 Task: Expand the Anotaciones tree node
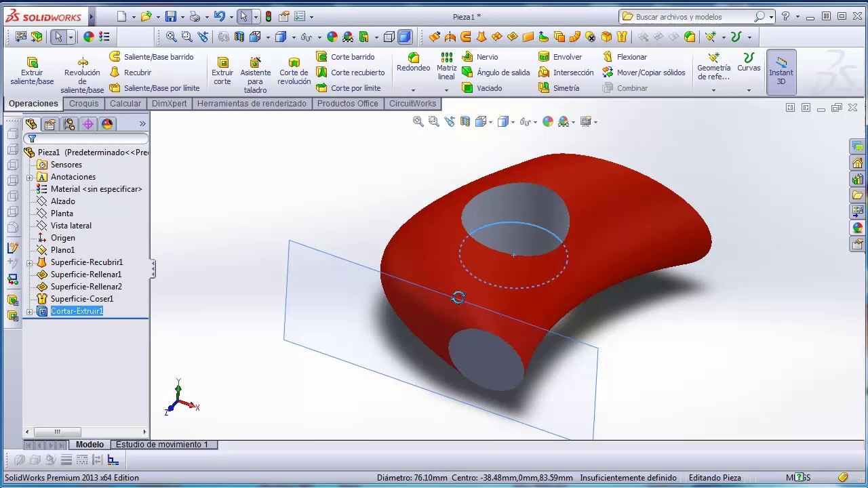tap(30, 178)
